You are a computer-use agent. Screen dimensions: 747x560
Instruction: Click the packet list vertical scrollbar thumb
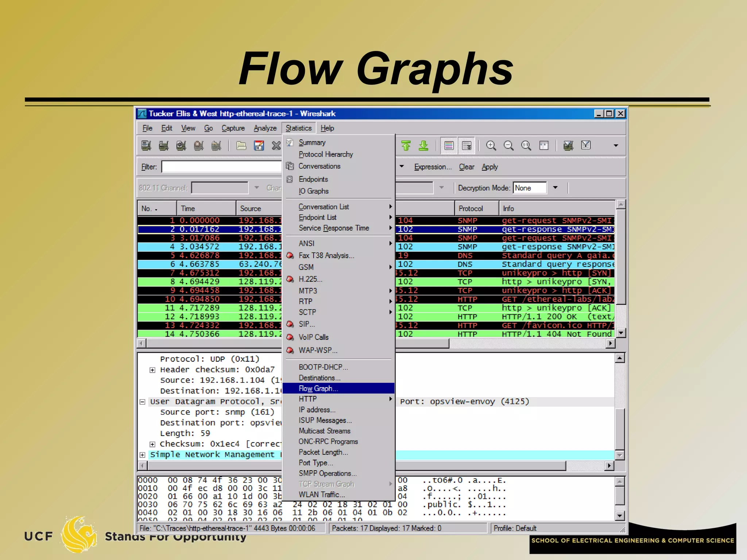[621, 257]
